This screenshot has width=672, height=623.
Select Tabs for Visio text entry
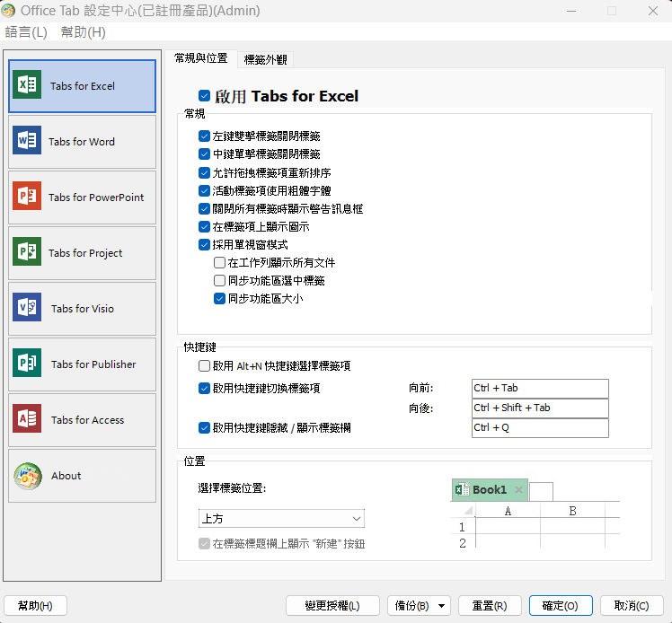click(x=83, y=309)
